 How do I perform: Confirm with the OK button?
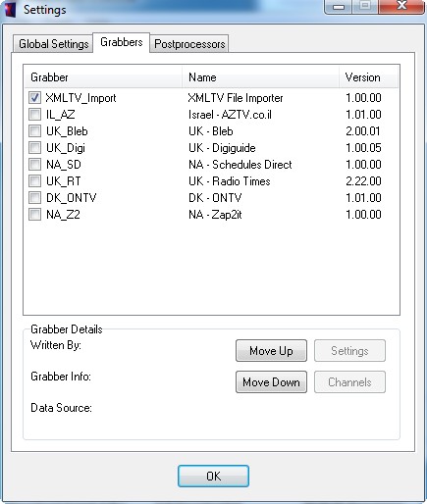tap(213, 477)
